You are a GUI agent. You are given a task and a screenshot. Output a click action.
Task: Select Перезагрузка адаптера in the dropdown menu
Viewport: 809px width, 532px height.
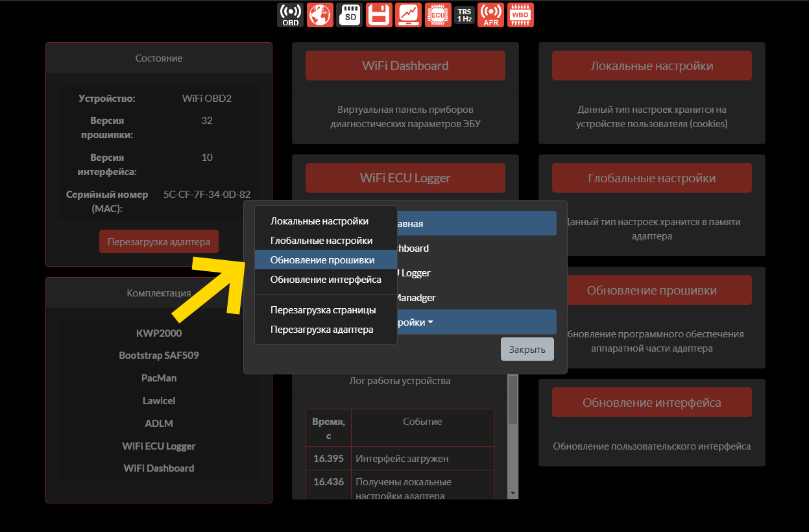pyautogui.click(x=322, y=330)
